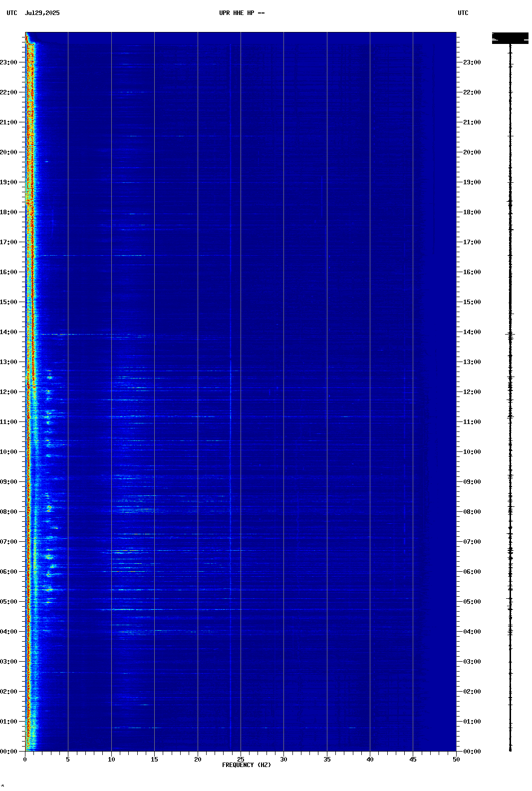
Task: Click the 08:00 label on right axis
Action: click(x=472, y=512)
